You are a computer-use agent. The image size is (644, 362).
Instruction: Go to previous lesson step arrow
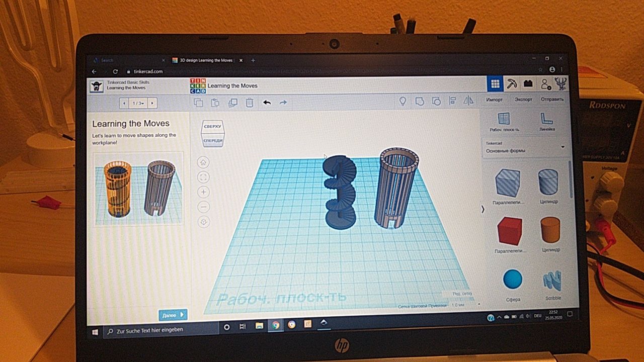[x=124, y=103]
